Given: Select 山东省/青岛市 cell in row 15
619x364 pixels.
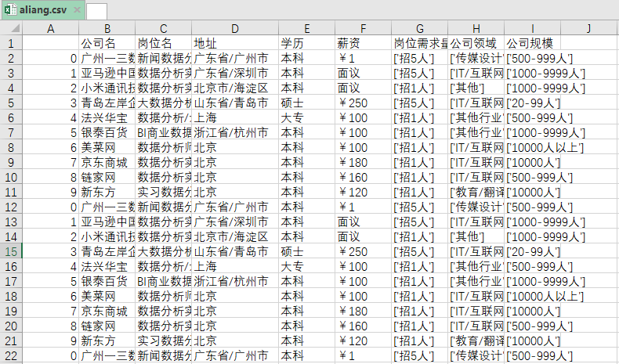Looking at the screenshot, I should (x=235, y=251).
